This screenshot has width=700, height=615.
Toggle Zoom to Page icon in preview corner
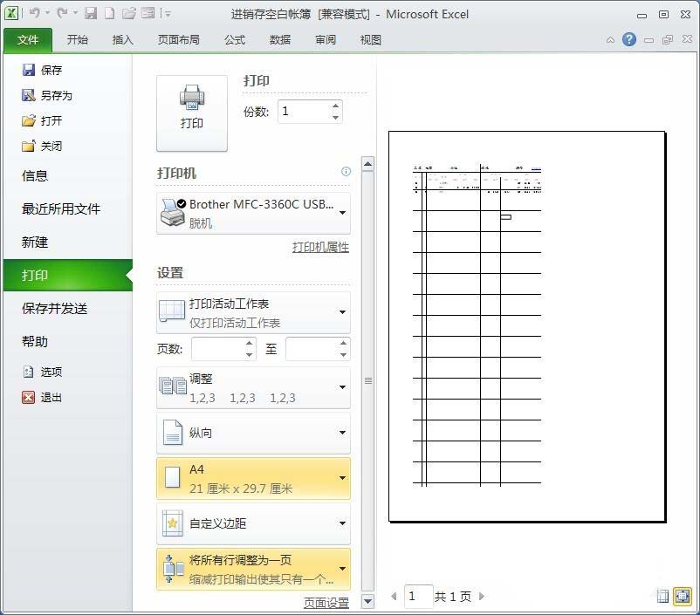[683, 596]
